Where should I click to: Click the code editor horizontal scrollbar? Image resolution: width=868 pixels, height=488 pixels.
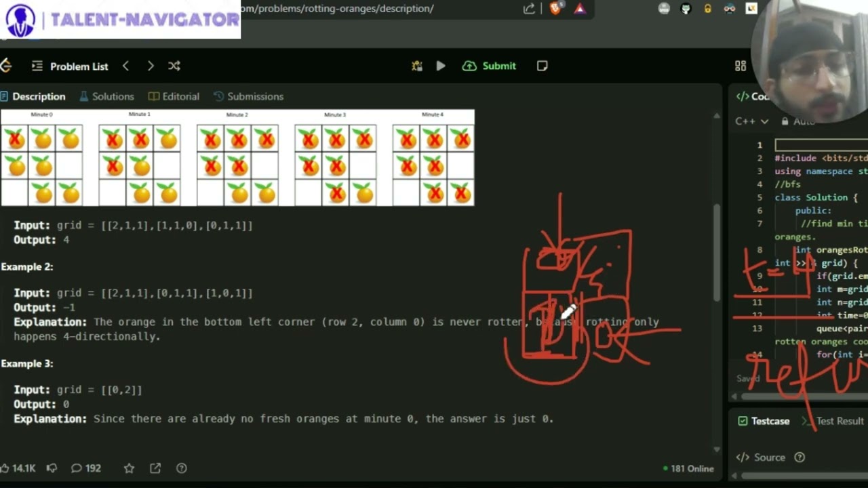tap(804, 396)
